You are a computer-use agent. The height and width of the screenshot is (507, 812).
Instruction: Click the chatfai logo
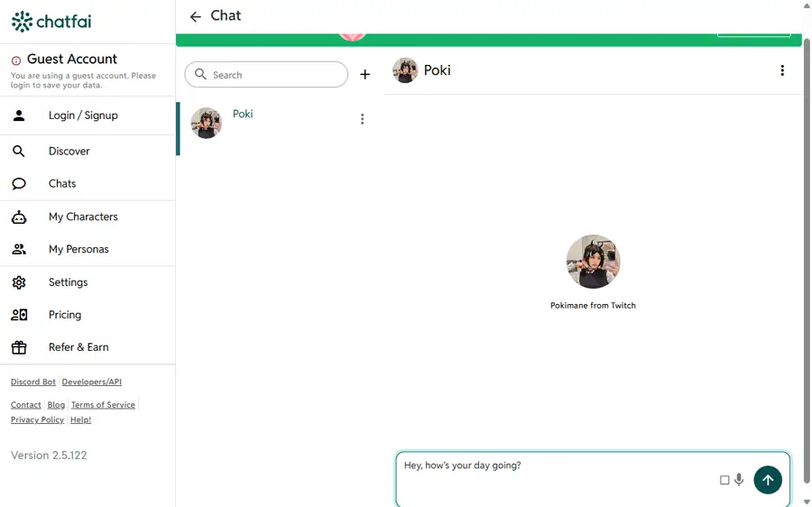point(51,22)
